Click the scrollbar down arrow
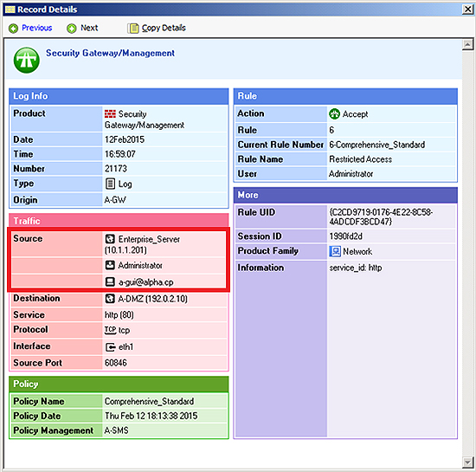The height and width of the screenshot is (472, 476). coord(467,462)
